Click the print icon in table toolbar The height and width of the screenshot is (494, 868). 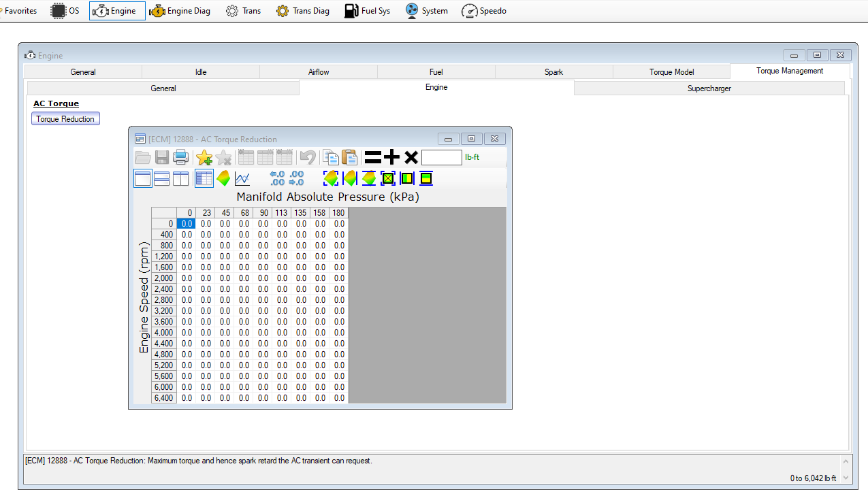(x=181, y=157)
